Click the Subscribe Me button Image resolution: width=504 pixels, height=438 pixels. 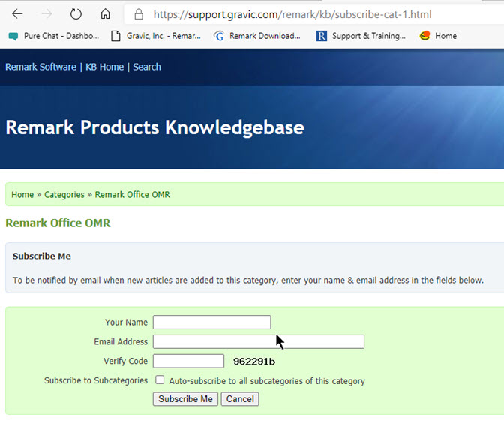185,399
